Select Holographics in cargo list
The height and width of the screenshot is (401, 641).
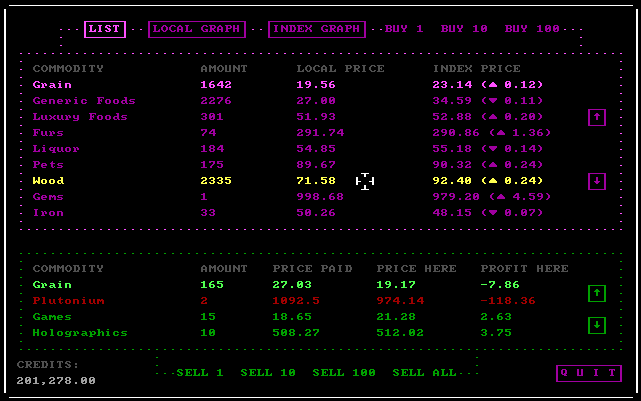pos(80,332)
